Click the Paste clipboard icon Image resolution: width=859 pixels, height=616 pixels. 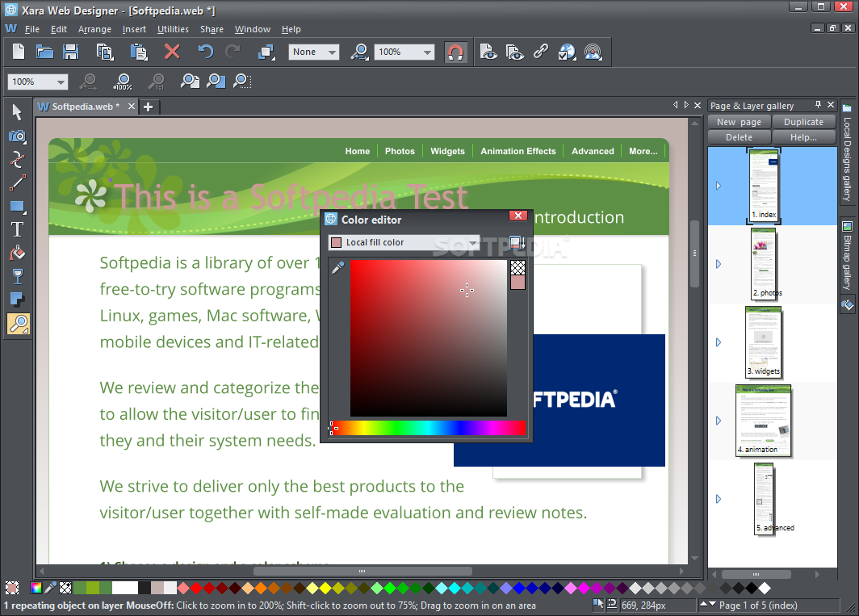tap(139, 52)
